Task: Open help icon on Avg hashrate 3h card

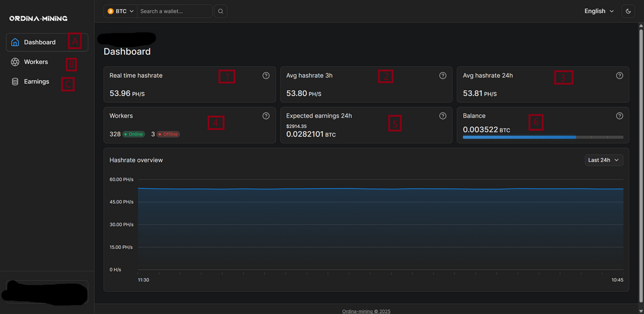Action: click(x=443, y=76)
